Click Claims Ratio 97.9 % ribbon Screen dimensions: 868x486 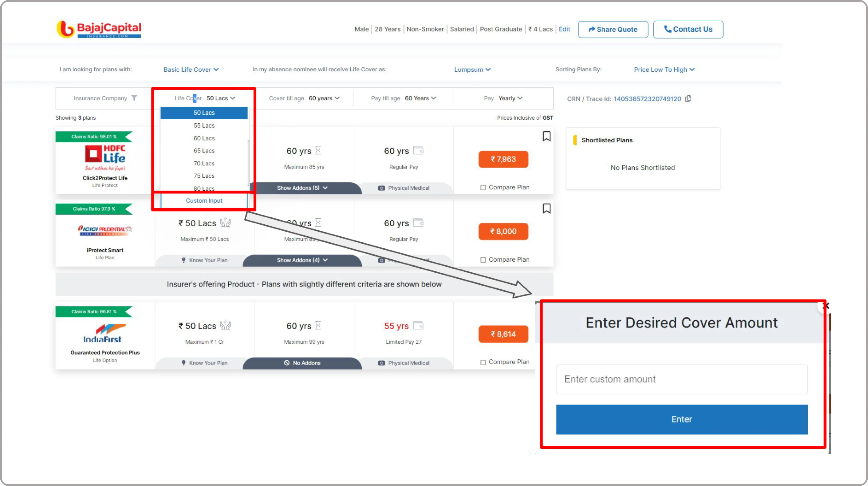[x=94, y=209]
